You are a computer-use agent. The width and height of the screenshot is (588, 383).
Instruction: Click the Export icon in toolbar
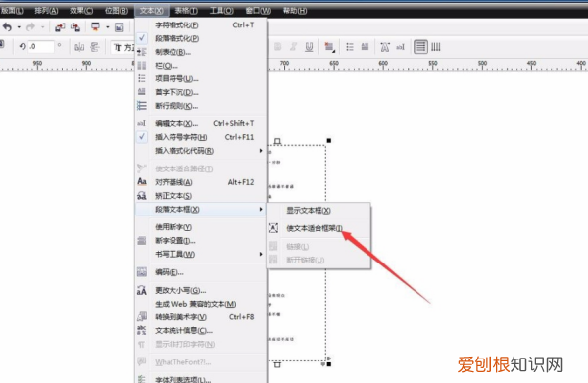[75, 27]
